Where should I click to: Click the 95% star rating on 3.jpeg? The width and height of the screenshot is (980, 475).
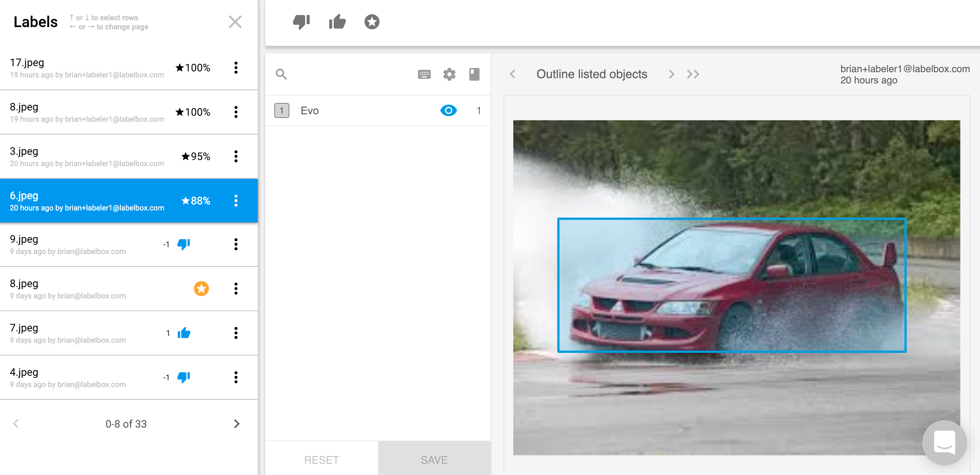tap(195, 156)
